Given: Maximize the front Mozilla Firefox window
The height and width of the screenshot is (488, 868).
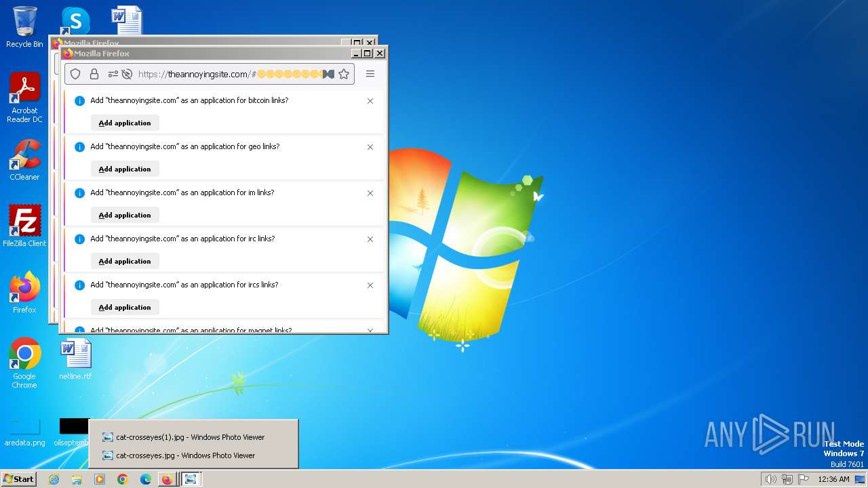Looking at the screenshot, I should coord(368,54).
